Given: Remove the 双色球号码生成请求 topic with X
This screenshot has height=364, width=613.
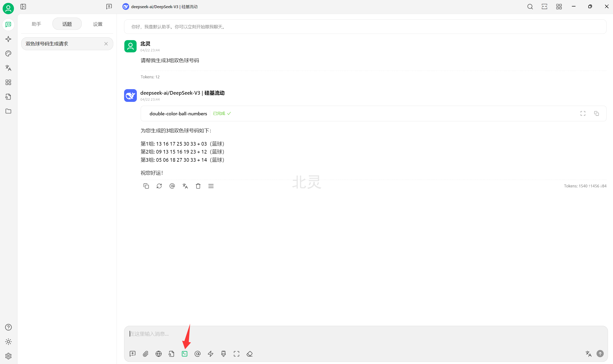Looking at the screenshot, I should pyautogui.click(x=106, y=44).
